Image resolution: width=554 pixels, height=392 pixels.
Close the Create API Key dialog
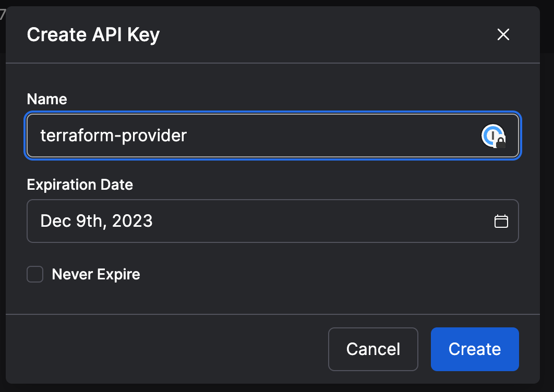click(503, 34)
